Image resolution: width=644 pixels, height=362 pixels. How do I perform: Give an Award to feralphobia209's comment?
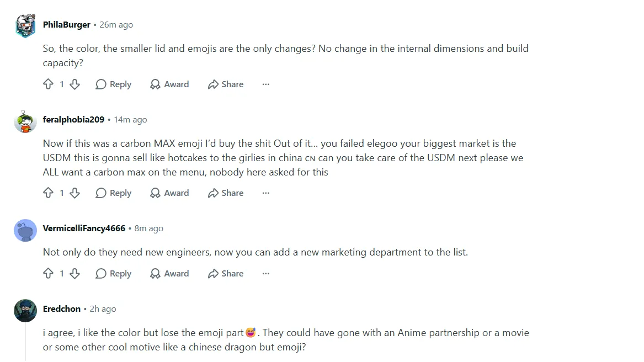169,193
